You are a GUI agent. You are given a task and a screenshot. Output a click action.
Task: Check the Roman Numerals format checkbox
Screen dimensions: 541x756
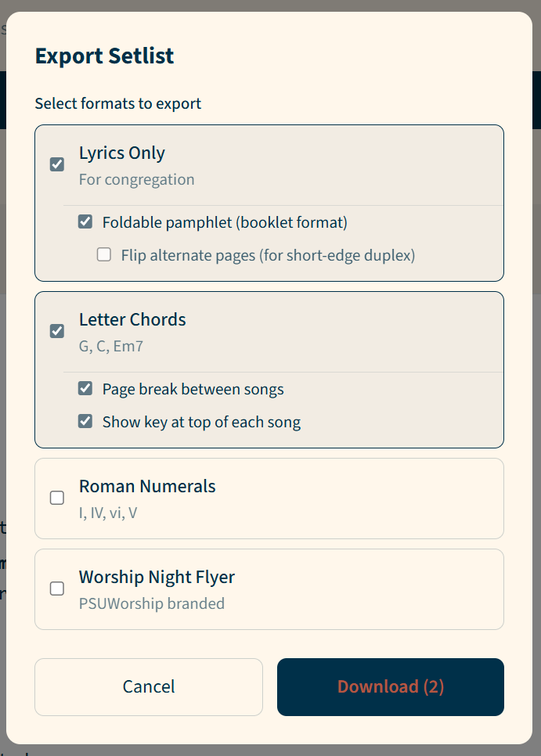pos(57,498)
